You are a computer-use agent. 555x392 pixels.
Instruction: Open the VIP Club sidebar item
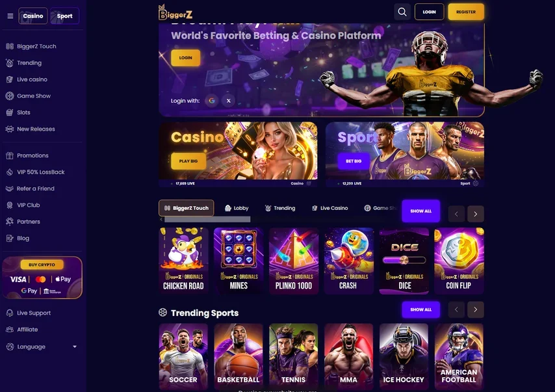pos(23,205)
